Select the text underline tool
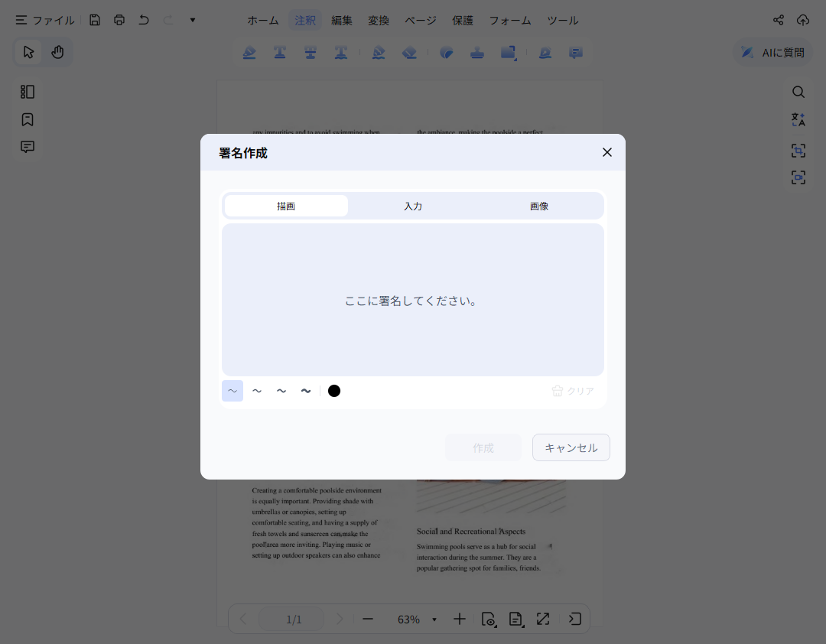This screenshot has height=644, width=826. 280,52
